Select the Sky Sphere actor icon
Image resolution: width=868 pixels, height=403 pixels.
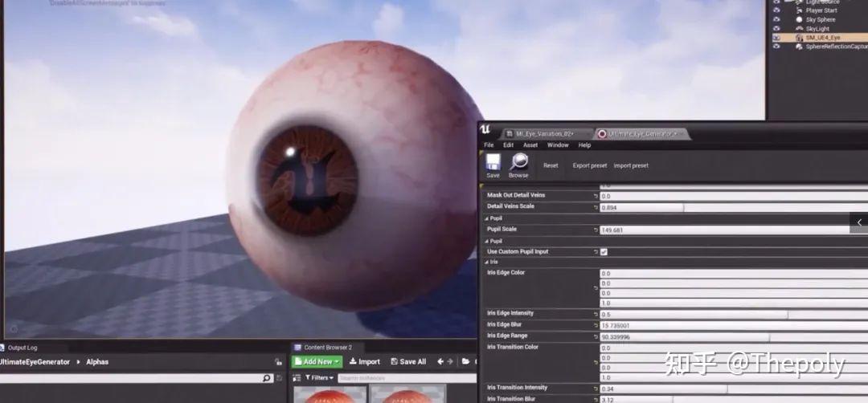(x=799, y=19)
